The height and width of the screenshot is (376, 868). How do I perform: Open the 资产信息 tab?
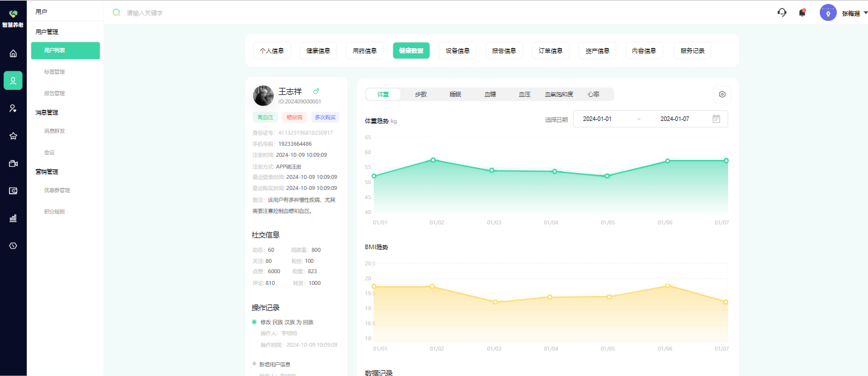[x=597, y=51]
